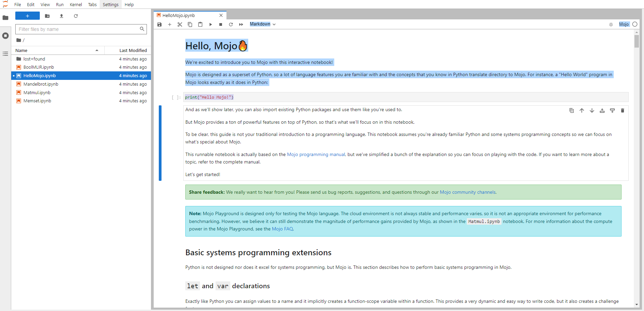This screenshot has height=311, width=644.
Task: Sort files by the Name column
Action: click(58, 50)
